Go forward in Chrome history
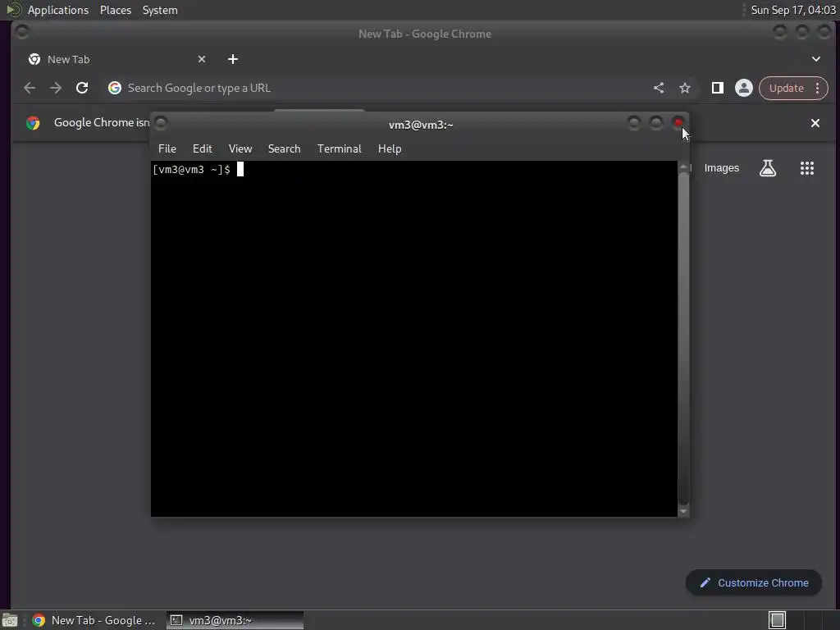Screen dimensions: 840x630 click(x=56, y=88)
